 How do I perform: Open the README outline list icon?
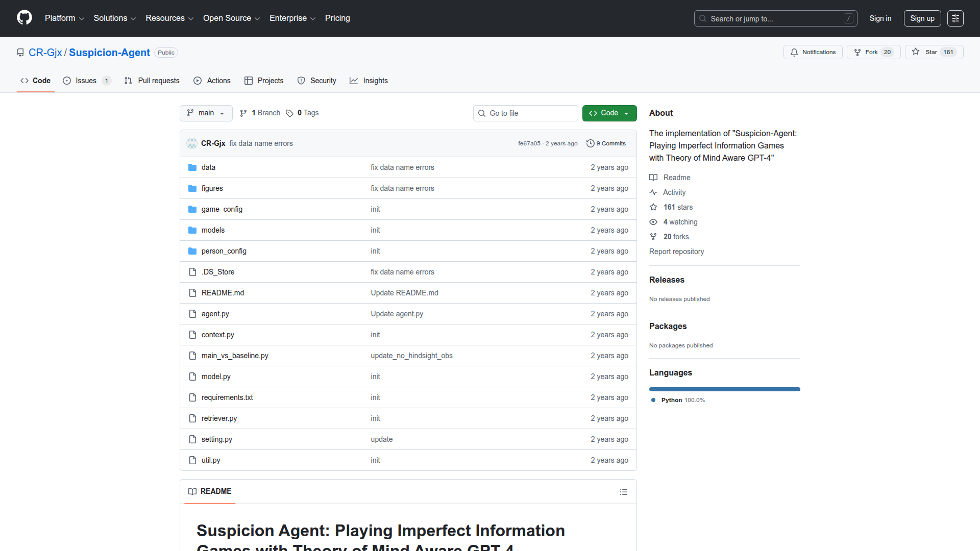click(x=624, y=491)
